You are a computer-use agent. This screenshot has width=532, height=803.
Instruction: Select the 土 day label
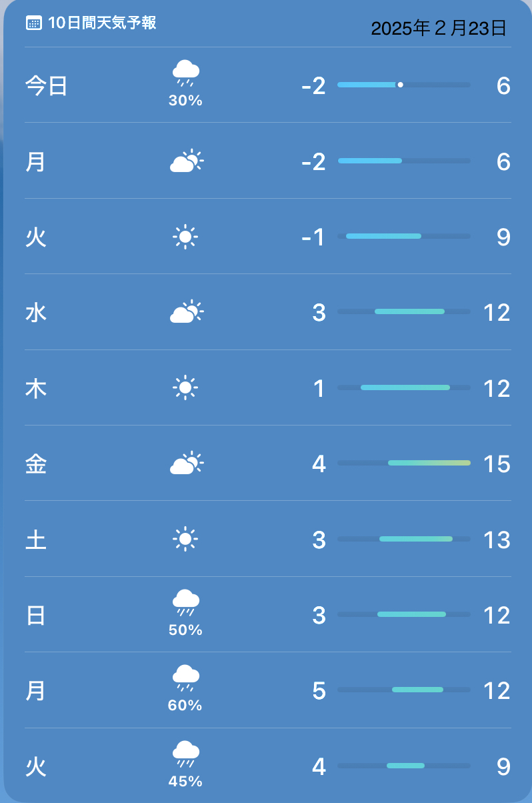click(36, 539)
